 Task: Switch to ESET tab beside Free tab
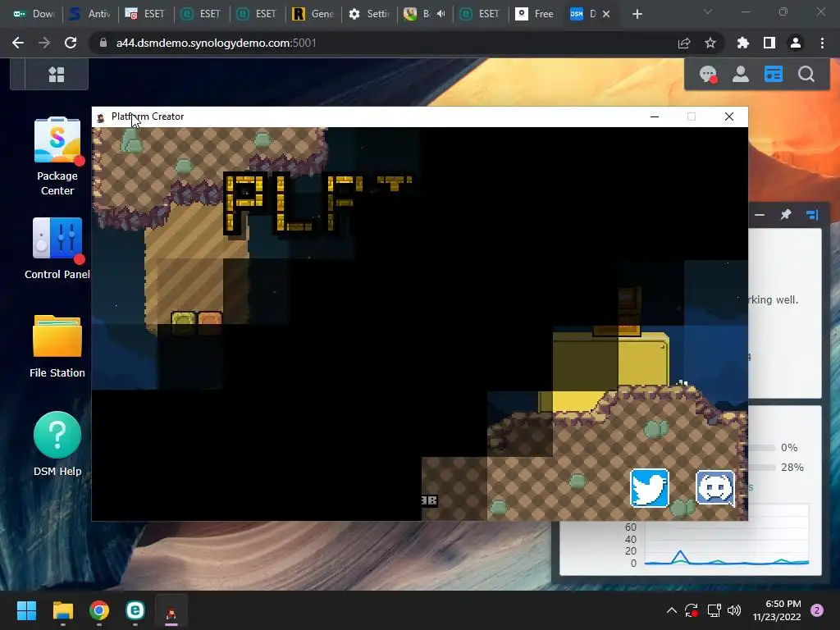(x=481, y=14)
